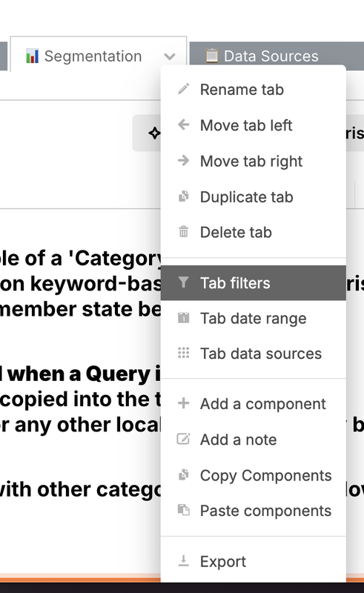Select the Segmentation tab label
The image size is (364, 593).
point(93,56)
